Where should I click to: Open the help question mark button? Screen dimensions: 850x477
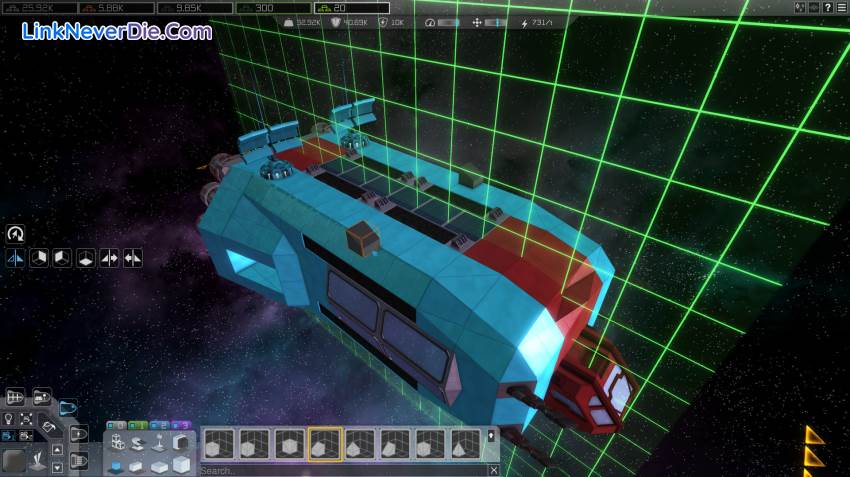(x=827, y=7)
